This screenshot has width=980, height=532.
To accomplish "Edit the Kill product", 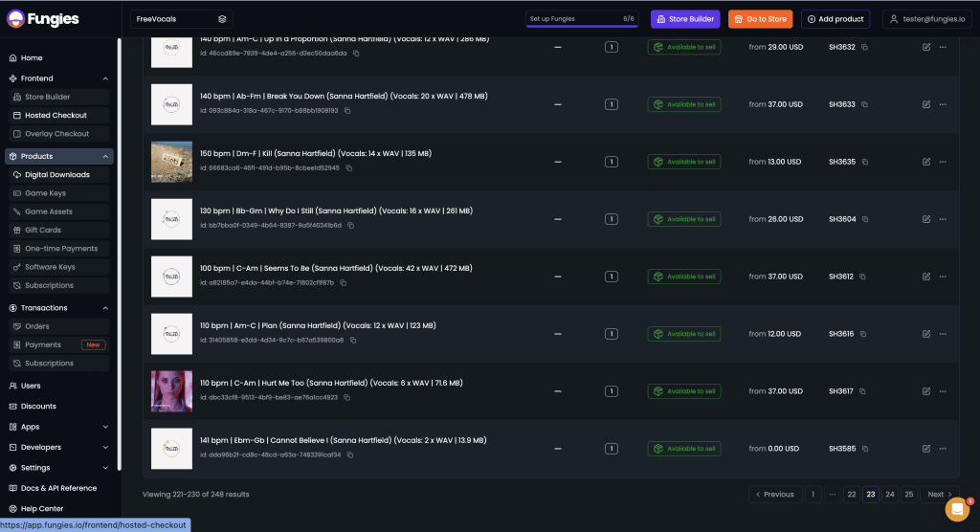I will click(x=926, y=162).
